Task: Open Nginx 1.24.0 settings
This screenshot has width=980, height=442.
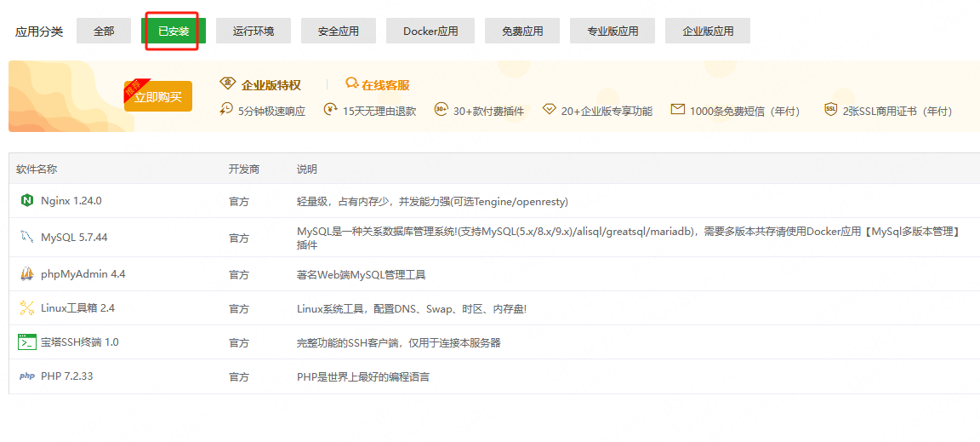Action: click(71, 201)
